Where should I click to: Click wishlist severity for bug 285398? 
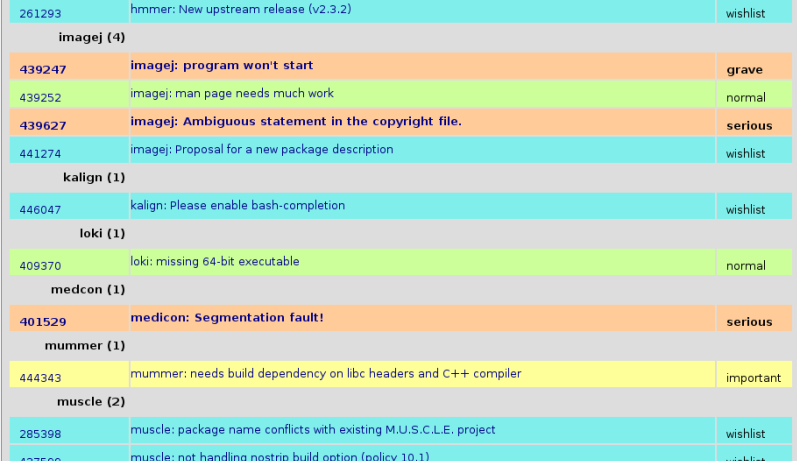click(745, 434)
